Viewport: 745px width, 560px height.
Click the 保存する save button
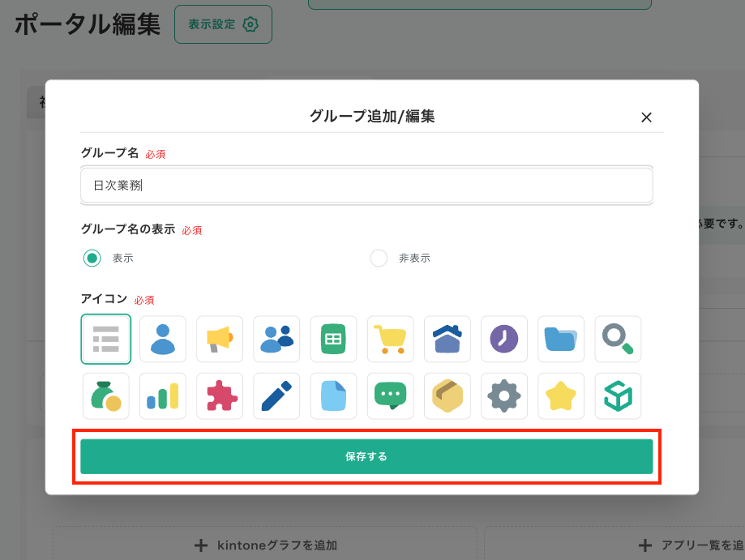coord(366,456)
